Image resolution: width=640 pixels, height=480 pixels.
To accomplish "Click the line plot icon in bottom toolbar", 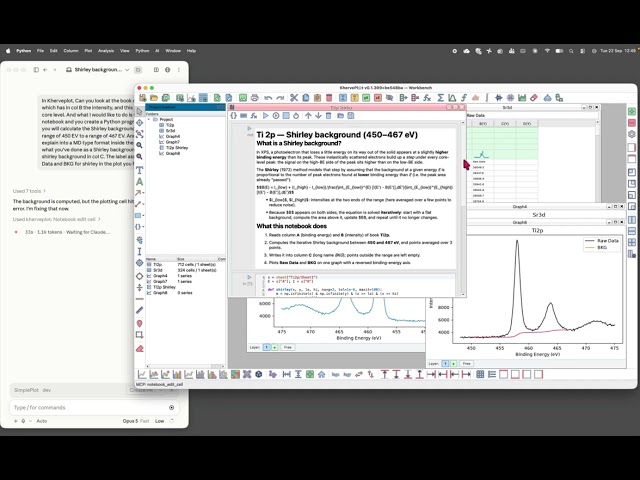I will click(142, 374).
